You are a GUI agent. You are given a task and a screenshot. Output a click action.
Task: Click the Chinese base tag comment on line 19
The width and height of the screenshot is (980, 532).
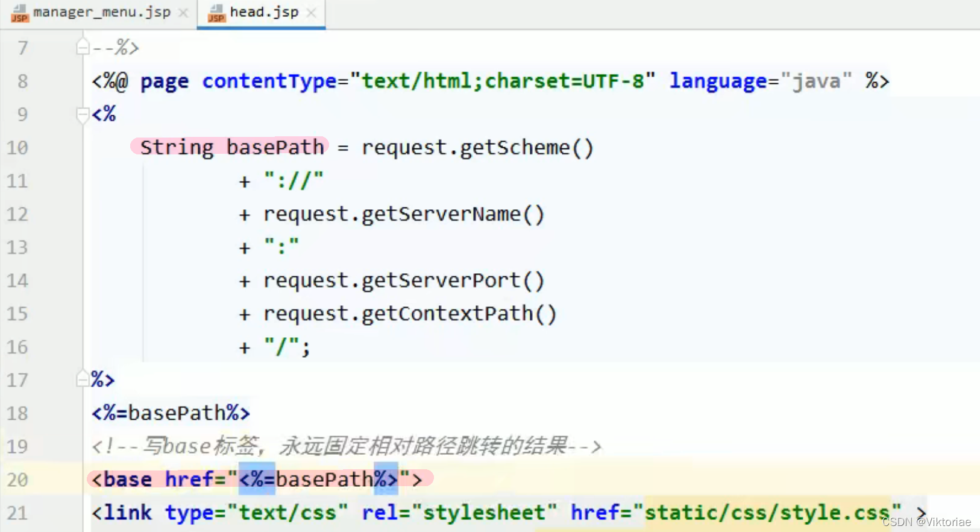click(x=347, y=446)
